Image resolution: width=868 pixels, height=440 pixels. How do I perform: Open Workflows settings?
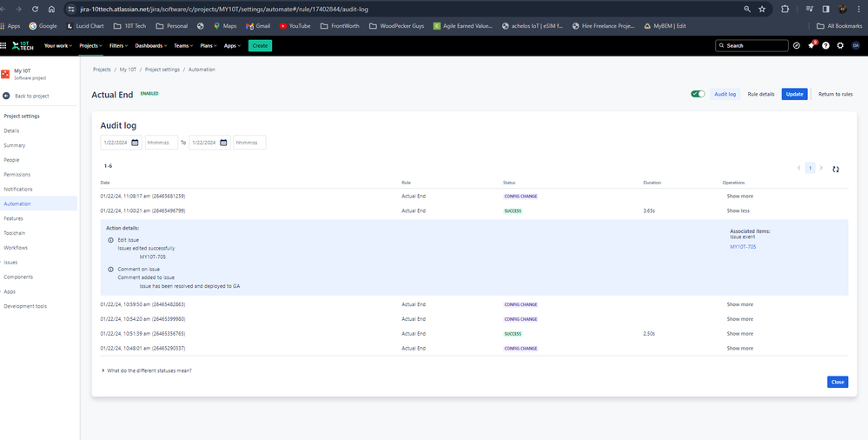16,248
